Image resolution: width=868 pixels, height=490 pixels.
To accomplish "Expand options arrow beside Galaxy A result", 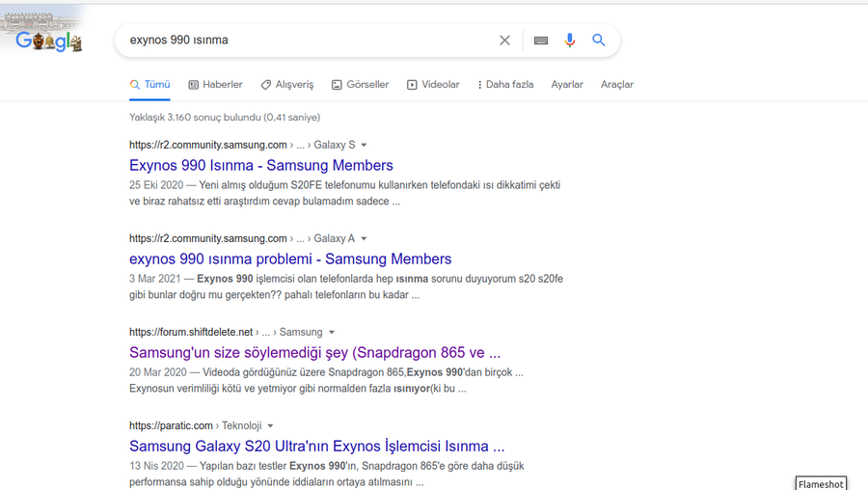I will pyautogui.click(x=365, y=239).
